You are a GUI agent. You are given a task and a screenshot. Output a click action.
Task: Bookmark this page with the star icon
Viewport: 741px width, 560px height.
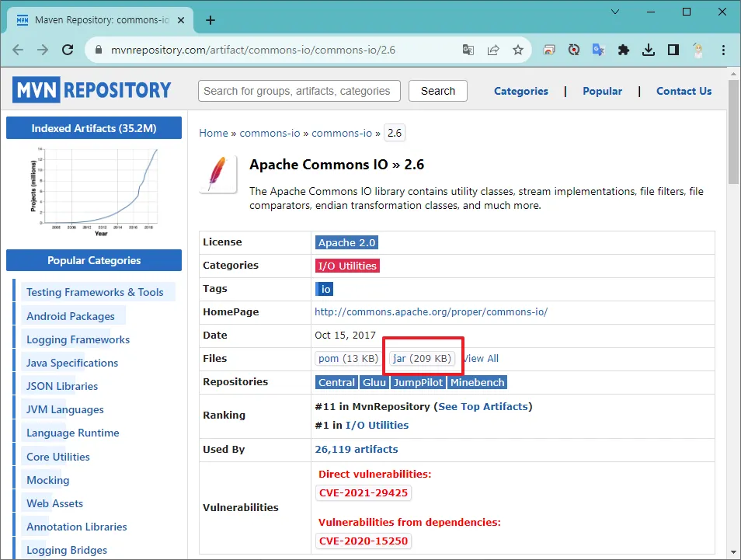(518, 50)
